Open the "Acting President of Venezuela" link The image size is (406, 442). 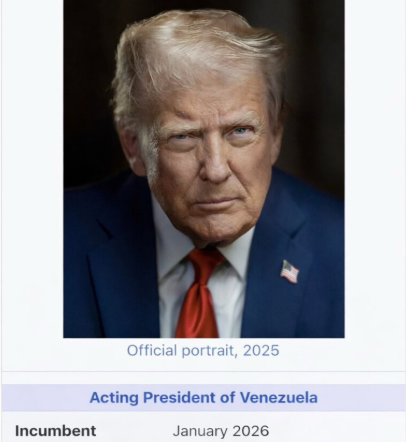(203, 397)
